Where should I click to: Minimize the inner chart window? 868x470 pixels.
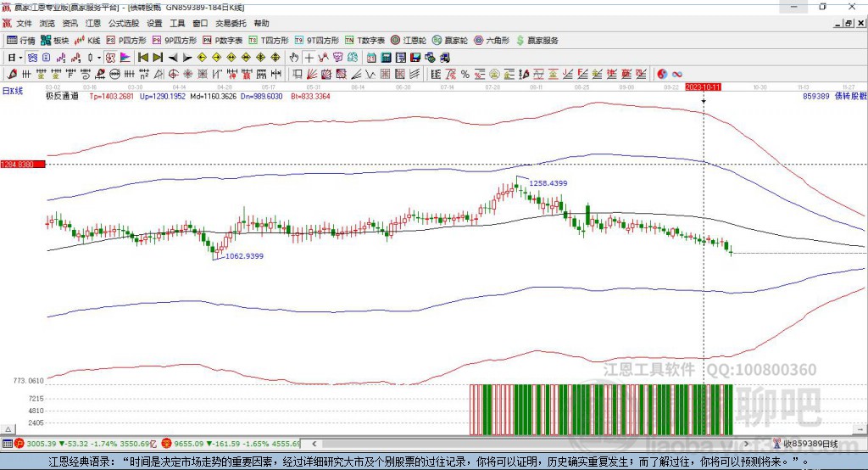[x=838, y=23]
